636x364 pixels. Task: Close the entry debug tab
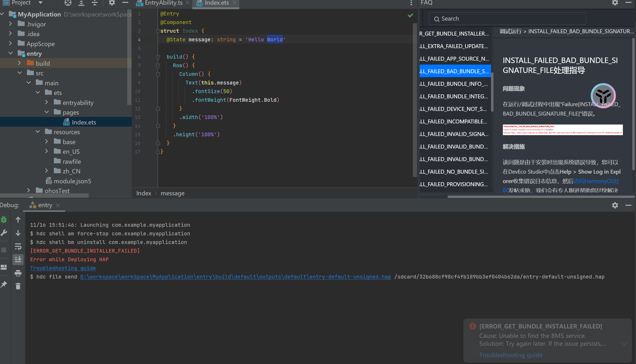(x=58, y=205)
